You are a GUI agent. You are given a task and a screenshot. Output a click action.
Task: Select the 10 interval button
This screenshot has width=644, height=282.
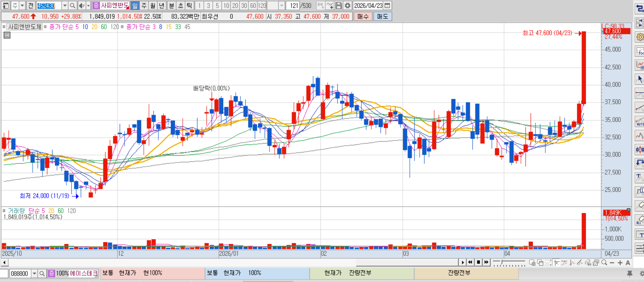point(226,6)
